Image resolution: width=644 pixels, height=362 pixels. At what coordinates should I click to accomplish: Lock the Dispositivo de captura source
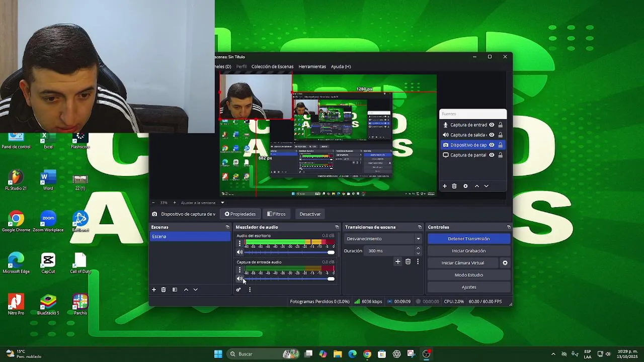[500, 145]
